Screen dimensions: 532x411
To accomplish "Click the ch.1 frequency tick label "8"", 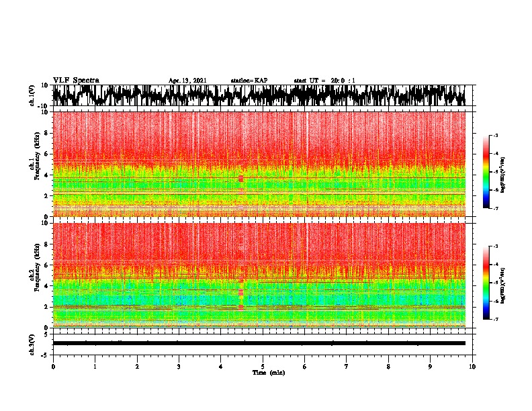I will click(x=47, y=133).
